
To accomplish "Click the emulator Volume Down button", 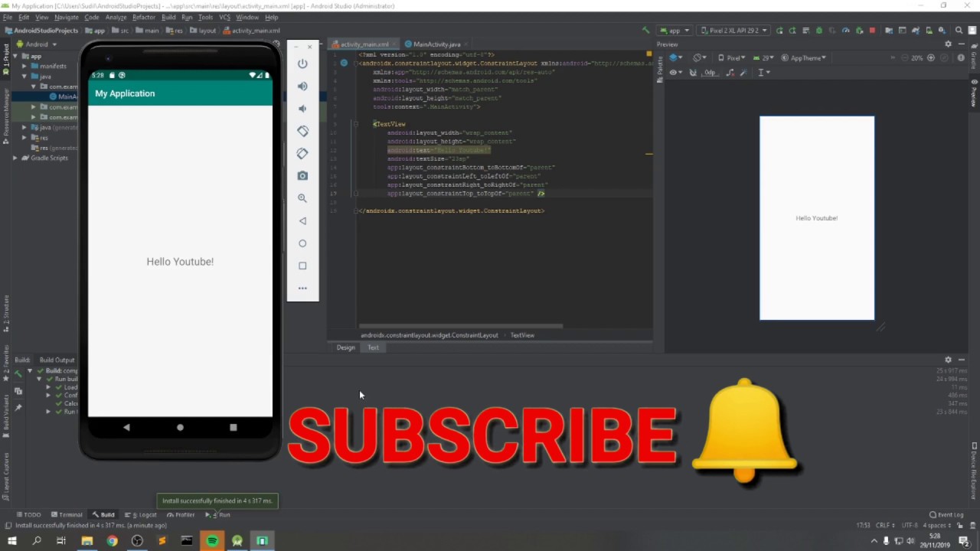I will tap(302, 109).
